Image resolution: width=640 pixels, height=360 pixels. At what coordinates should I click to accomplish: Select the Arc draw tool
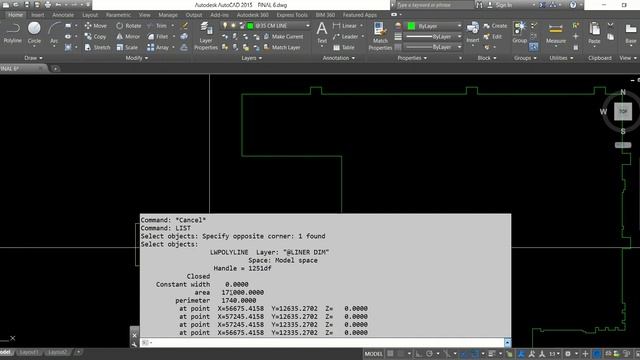54,33
